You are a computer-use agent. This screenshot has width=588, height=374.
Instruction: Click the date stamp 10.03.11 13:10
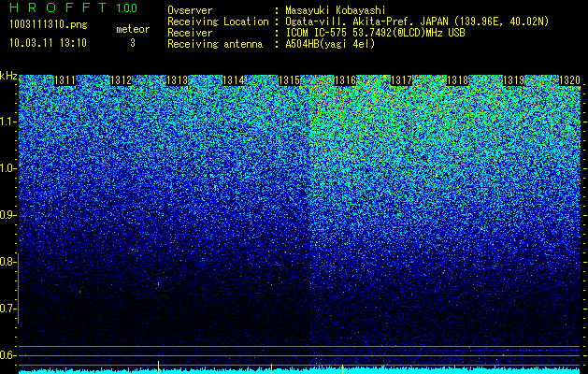click(48, 43)
